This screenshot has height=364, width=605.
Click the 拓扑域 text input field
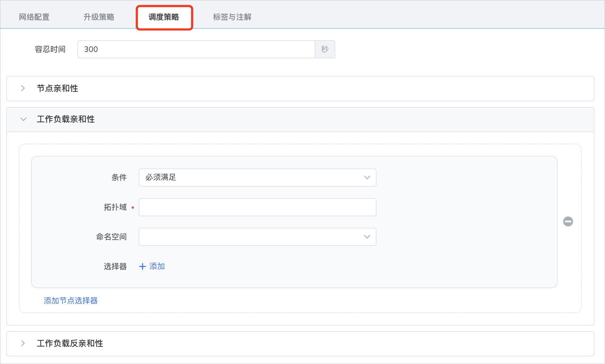click(258, 207)
